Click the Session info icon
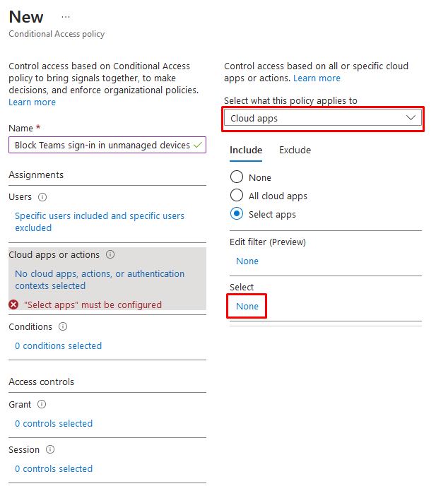Screen dimensions: 448x491 (50, 449)
